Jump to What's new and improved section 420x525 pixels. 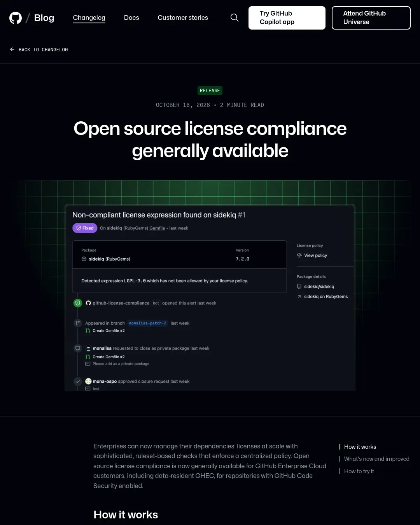[x=376, y=459]
